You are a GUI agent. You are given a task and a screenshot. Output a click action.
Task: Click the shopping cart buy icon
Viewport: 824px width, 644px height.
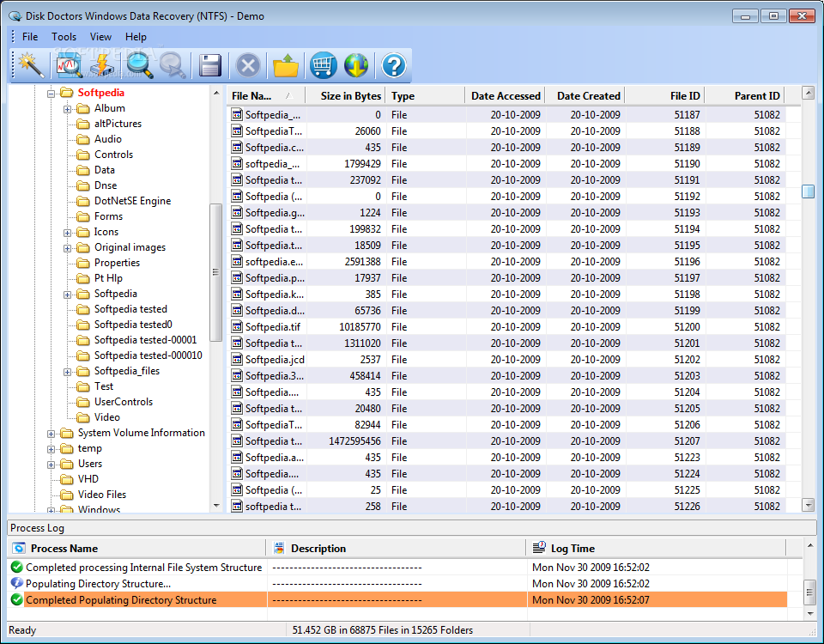coord(324,66)
